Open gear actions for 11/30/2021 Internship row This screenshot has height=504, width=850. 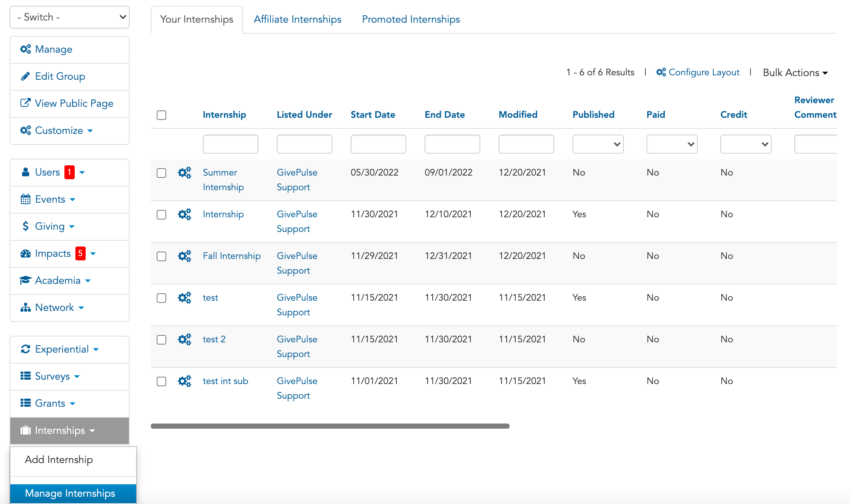pos(184,214)
